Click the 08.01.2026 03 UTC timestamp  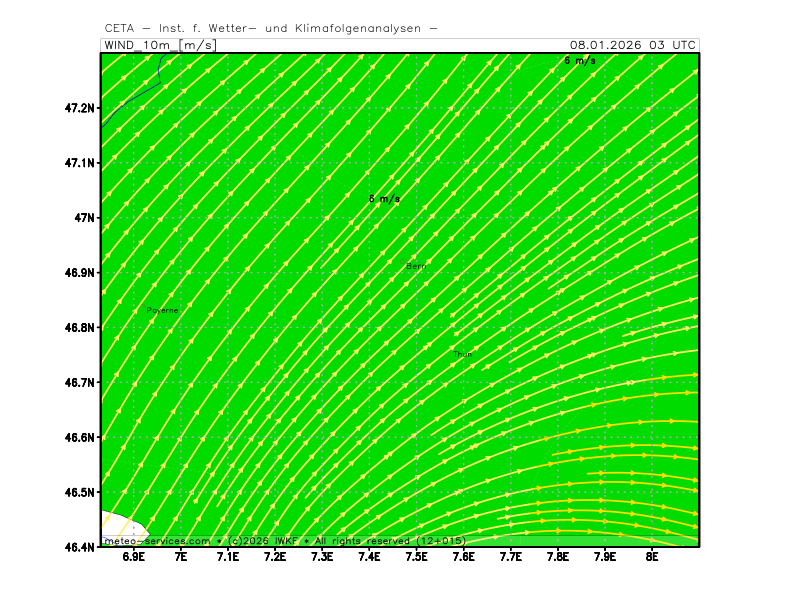632,45
